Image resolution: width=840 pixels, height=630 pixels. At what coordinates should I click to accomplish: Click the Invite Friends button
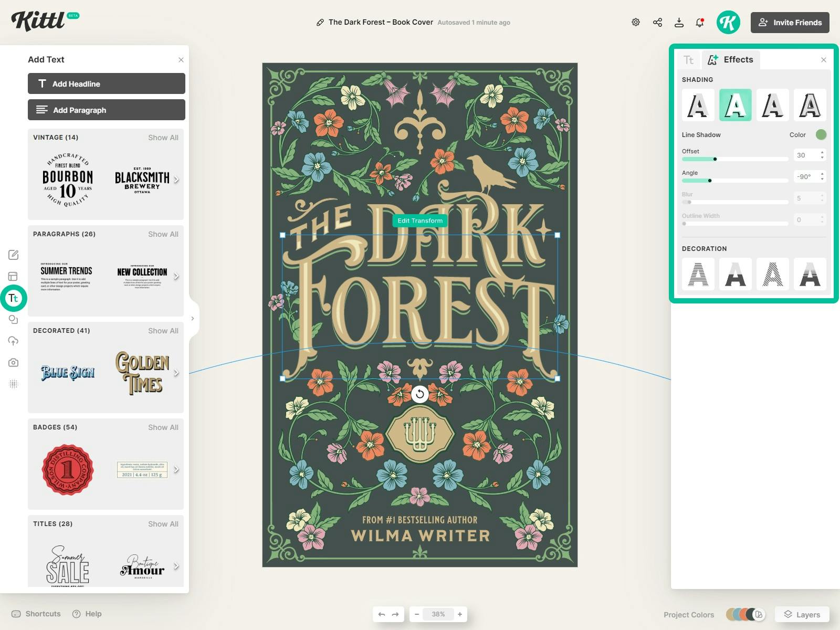coord(790,23)
